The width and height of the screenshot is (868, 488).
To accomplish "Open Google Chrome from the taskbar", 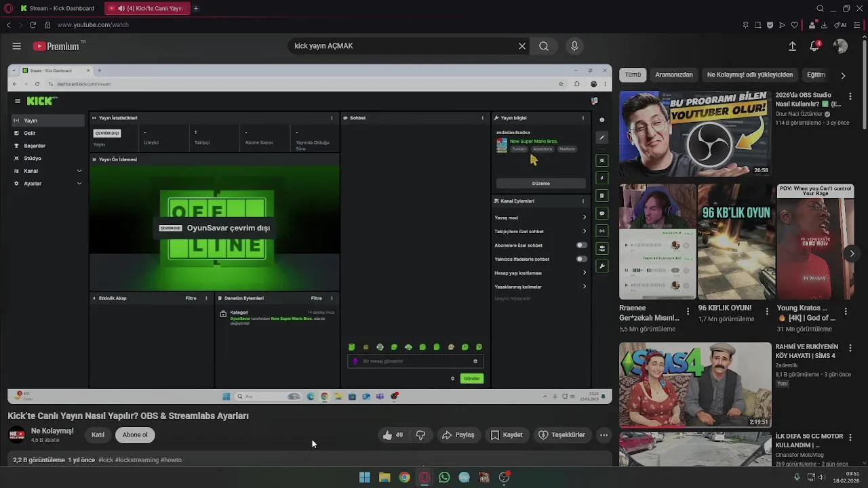I will coord(404,477).
